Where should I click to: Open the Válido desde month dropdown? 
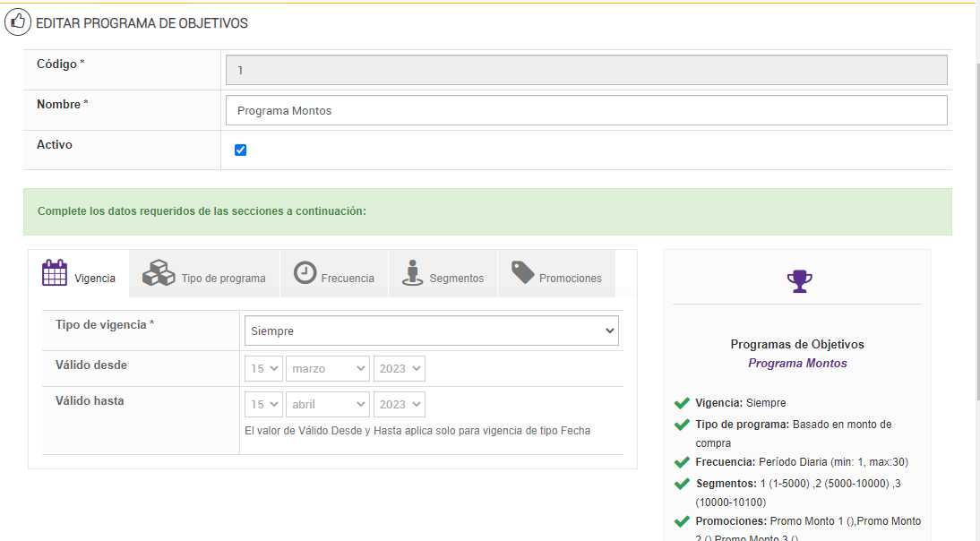click(x=329, y=368)
